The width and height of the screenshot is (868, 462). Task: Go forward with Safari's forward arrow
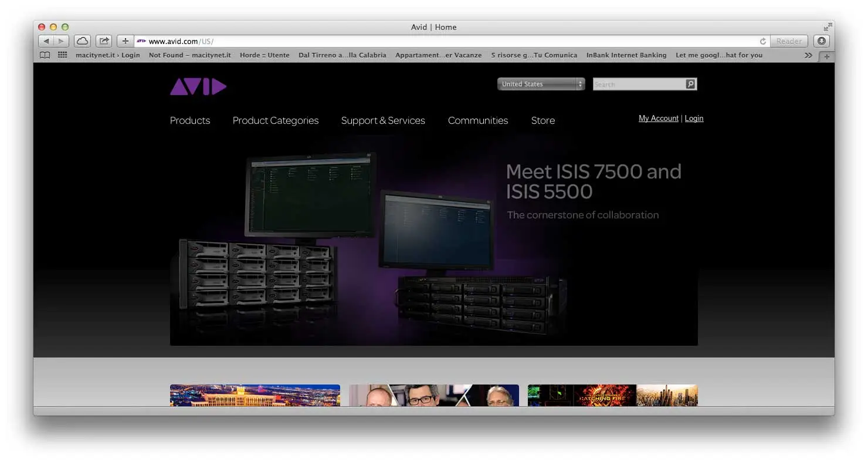click(x=62, y=41)
